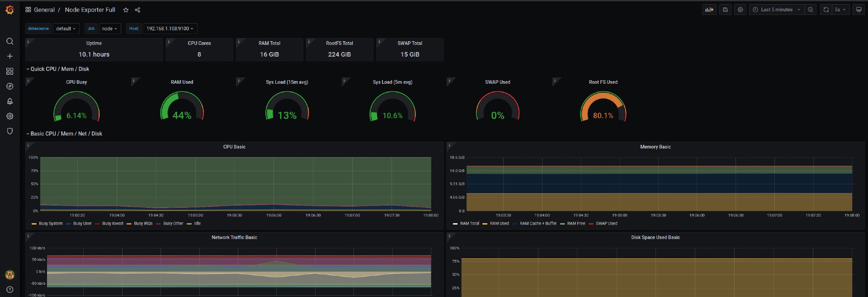Open the Sys Load (15m avg) panel menu
This screenshot has width=868, height=297.
(287, 82)
